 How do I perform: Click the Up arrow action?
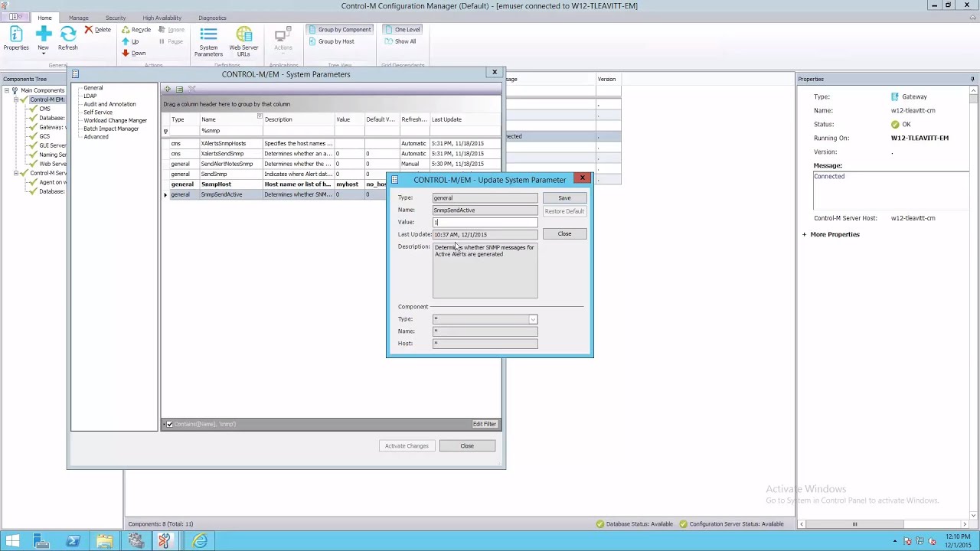tap(130, 41)
